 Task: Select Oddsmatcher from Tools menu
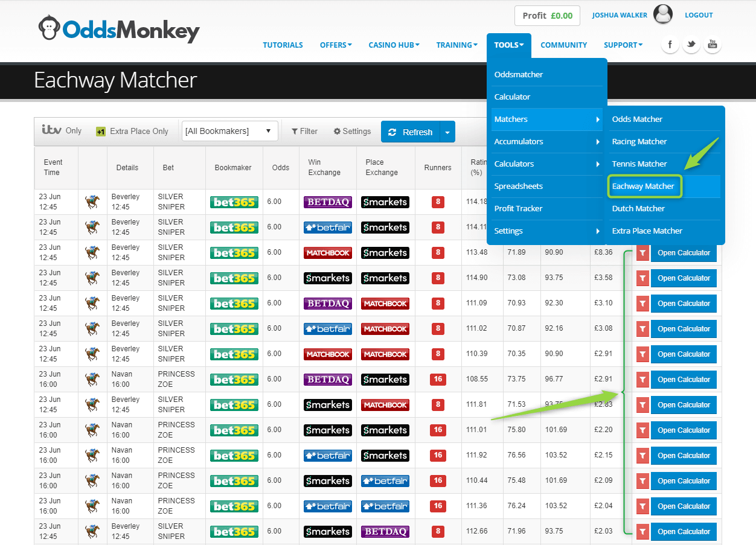[x=547, y=74]
